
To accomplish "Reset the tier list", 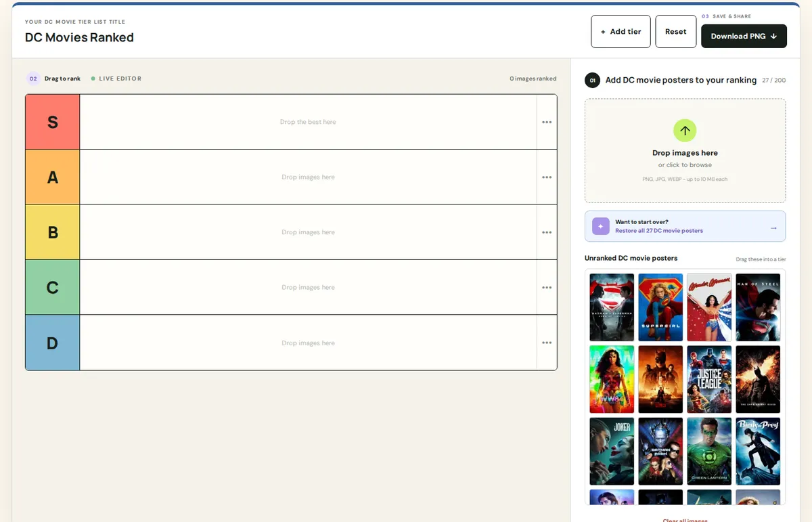I will [675, 32].
